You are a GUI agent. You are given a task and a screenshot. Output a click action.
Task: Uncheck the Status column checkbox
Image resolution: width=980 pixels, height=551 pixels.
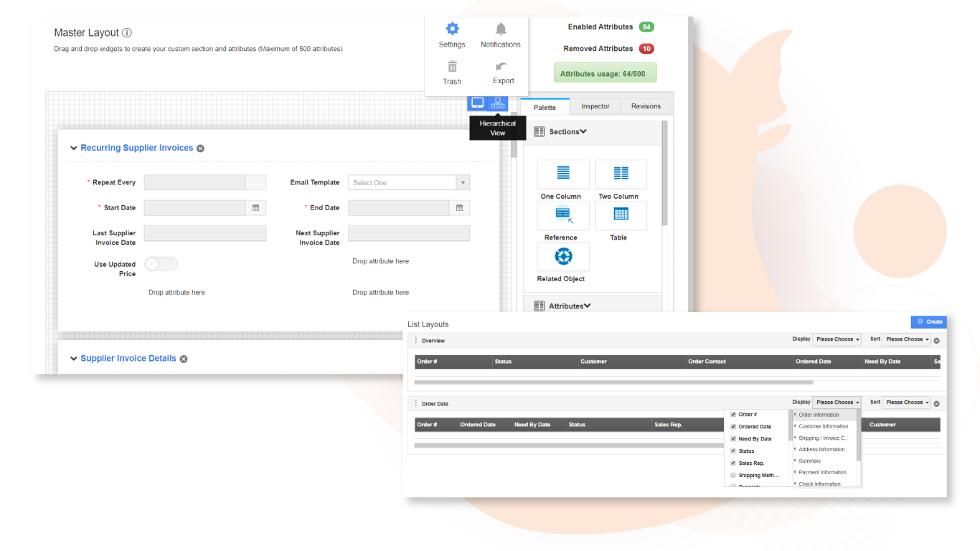point(733,451)
